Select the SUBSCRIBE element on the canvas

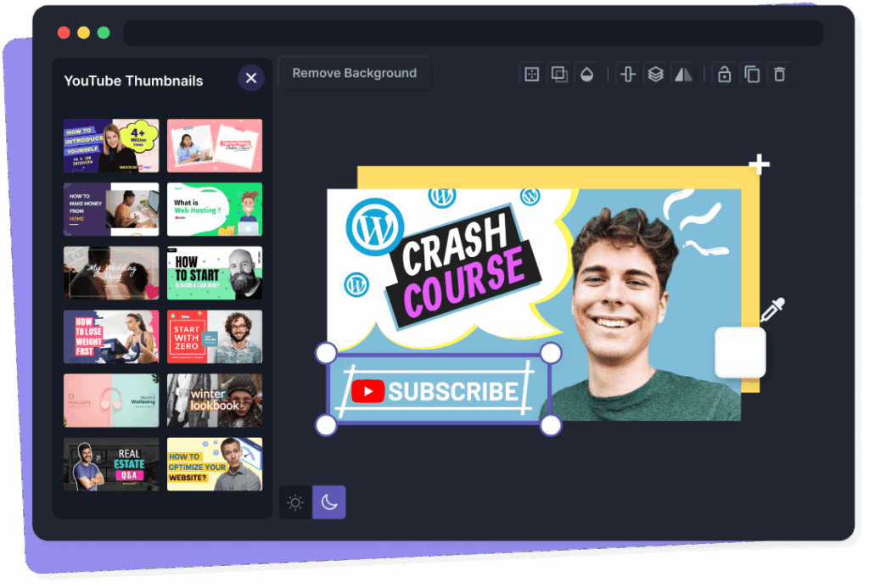439,389
